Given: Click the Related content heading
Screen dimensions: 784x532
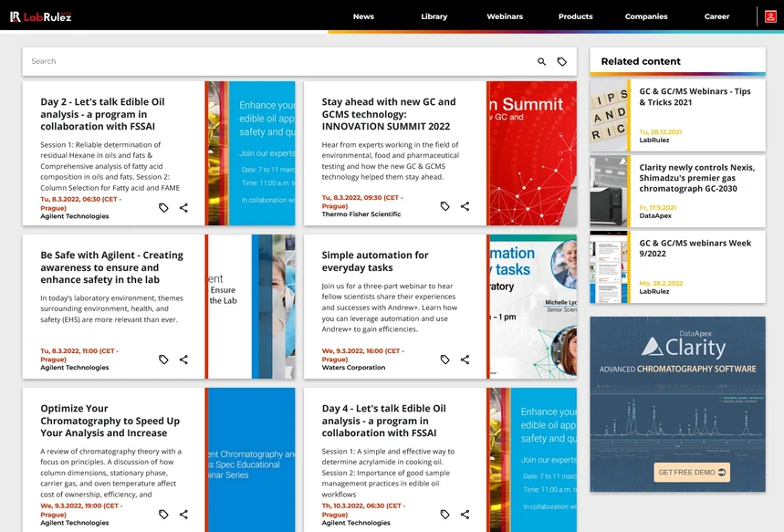Looking at the screenshot, I should pyautogui.click(x=641, y=61).
